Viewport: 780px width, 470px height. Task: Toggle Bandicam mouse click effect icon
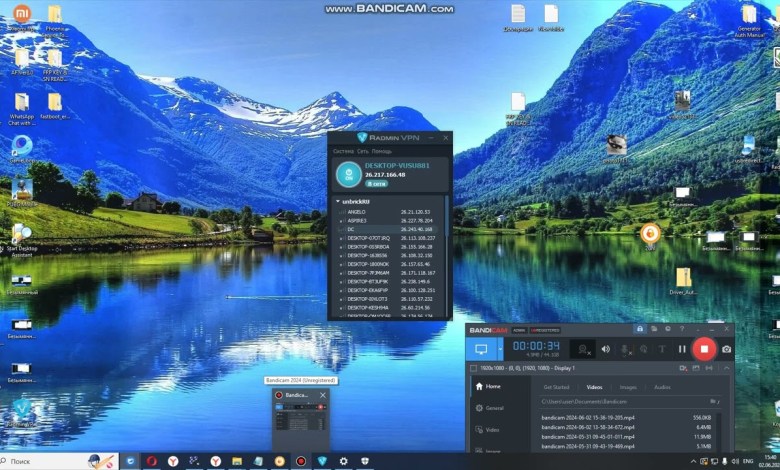[x=644, y=350]
